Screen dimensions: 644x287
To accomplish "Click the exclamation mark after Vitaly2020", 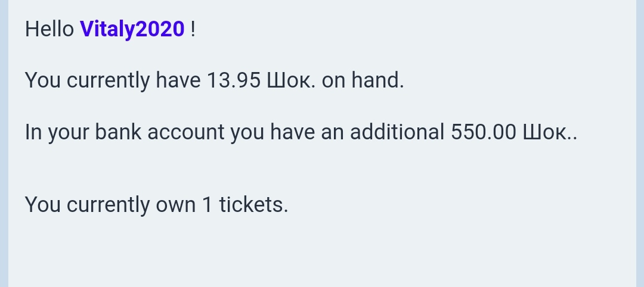I will coord(193,29).
